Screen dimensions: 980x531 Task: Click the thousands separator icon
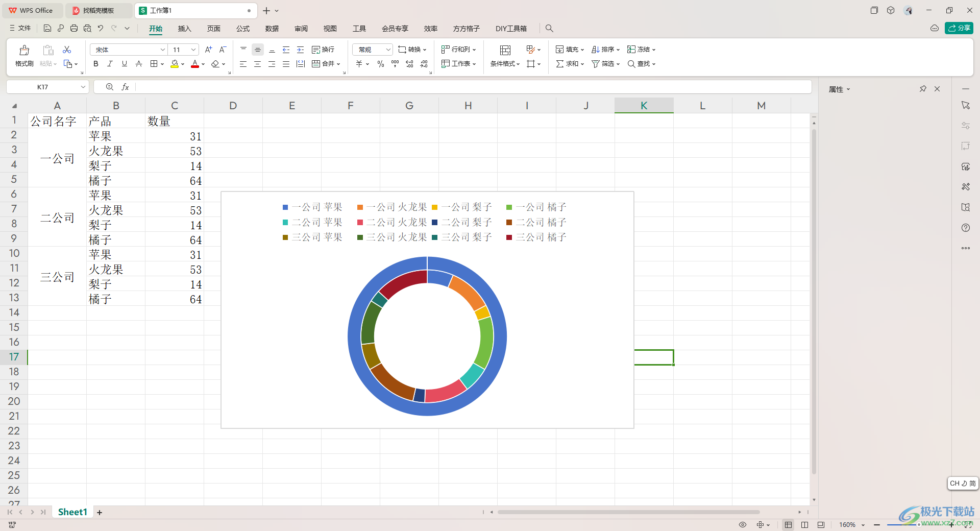point(395,64)
